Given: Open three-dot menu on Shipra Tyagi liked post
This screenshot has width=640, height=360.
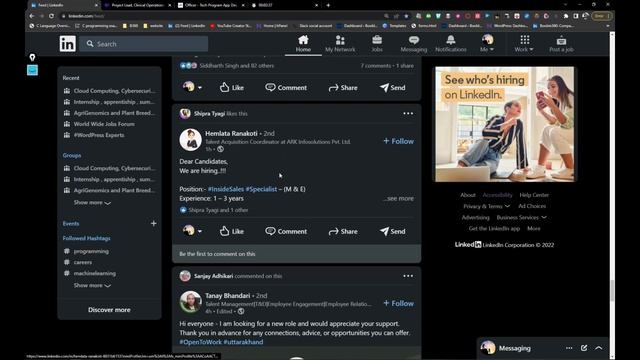Looking at the screenshot, I should click(x=408, y=113).
